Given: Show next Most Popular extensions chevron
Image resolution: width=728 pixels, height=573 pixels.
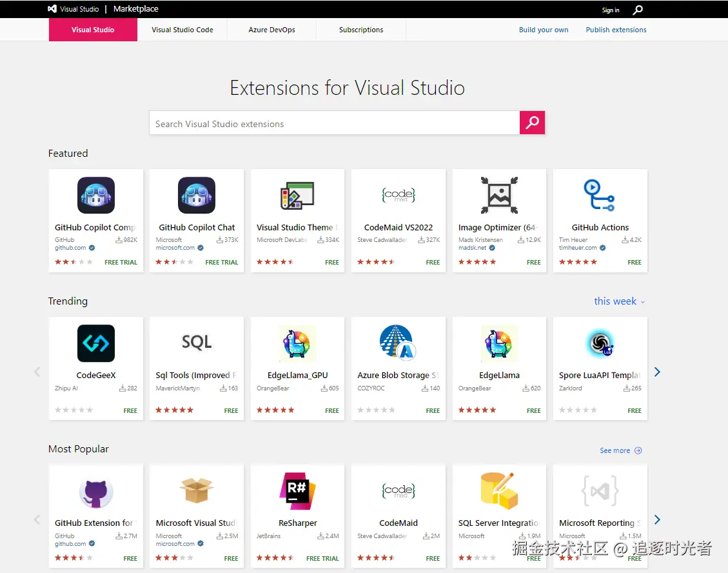Looking at the screenshot, I should [657, 519].
